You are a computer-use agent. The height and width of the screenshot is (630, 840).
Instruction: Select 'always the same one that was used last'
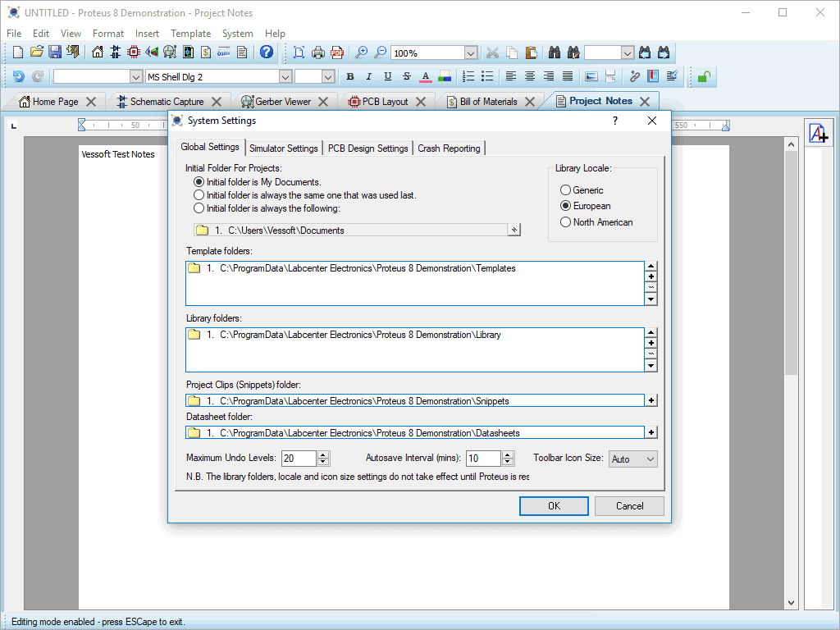(x=305, y=195)
